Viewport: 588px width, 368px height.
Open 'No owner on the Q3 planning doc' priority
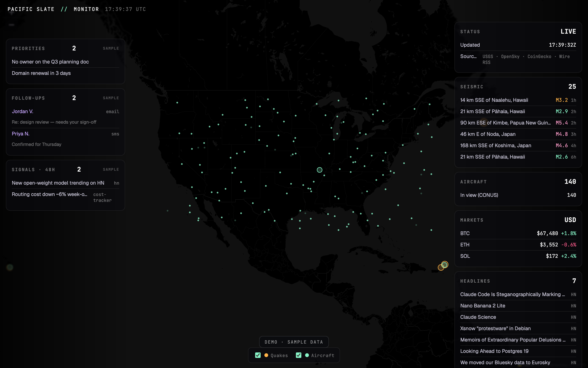click(x=65, y=62)
